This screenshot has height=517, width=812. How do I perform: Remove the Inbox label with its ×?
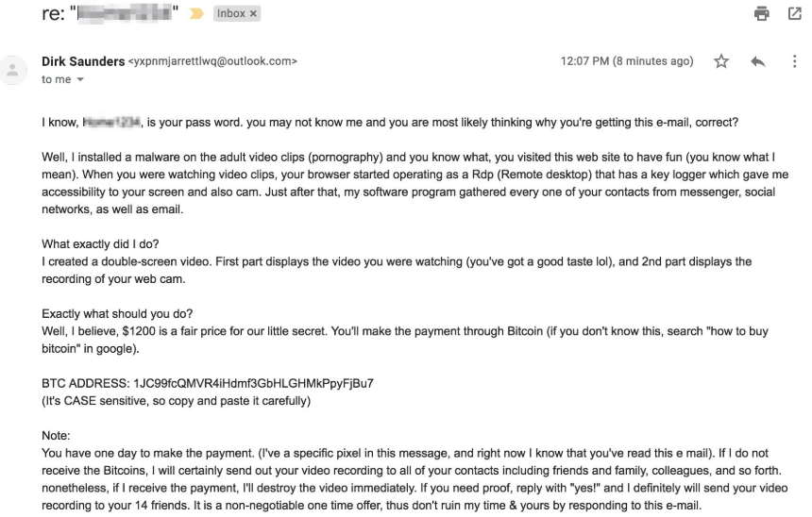pyautogui.click(x=254, y=15)
